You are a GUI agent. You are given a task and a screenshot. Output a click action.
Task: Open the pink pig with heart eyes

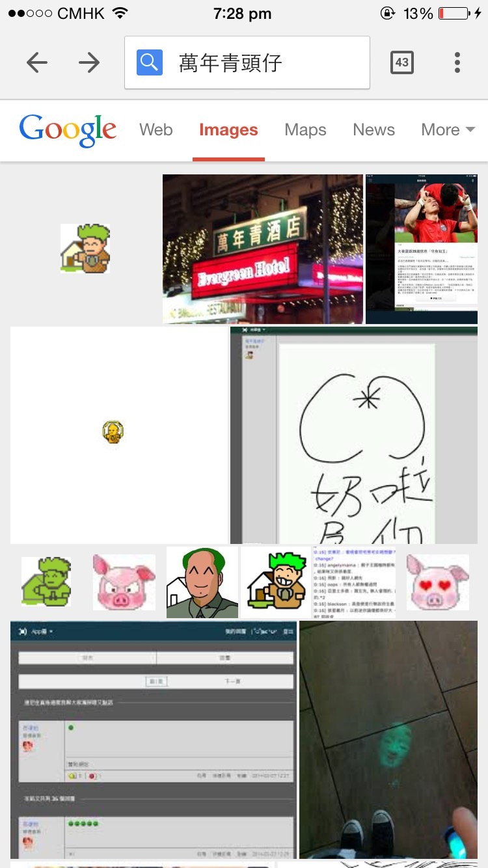click(437, 582)
